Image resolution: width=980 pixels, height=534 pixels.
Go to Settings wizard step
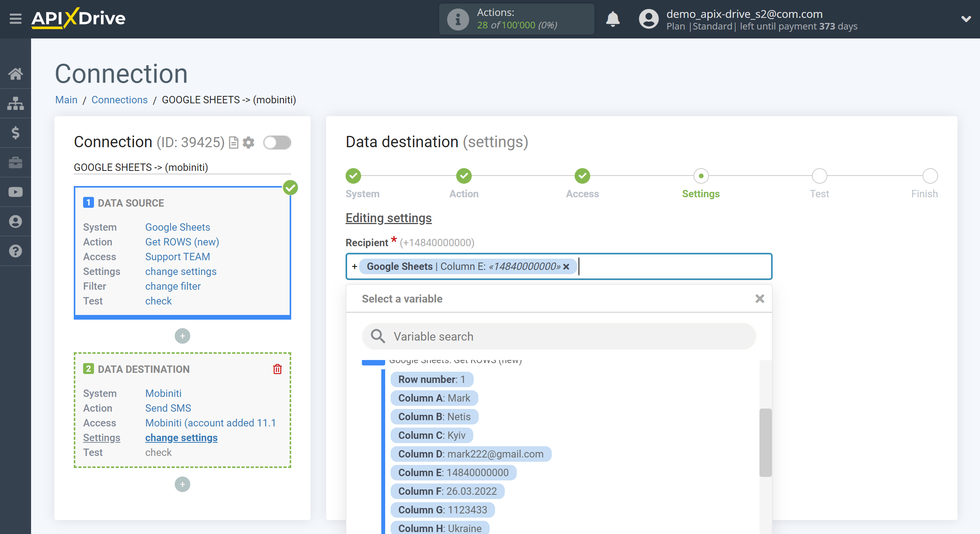pos(701,176)
